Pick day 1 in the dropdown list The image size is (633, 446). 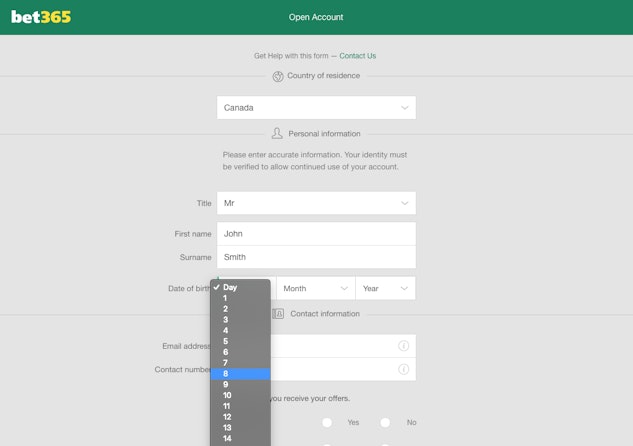click(x=240, y=298)
